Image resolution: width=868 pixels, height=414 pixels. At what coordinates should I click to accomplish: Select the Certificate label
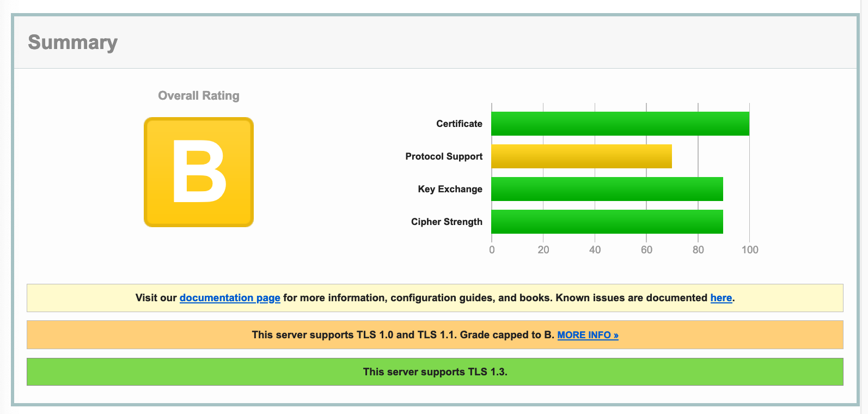point(459,124)
